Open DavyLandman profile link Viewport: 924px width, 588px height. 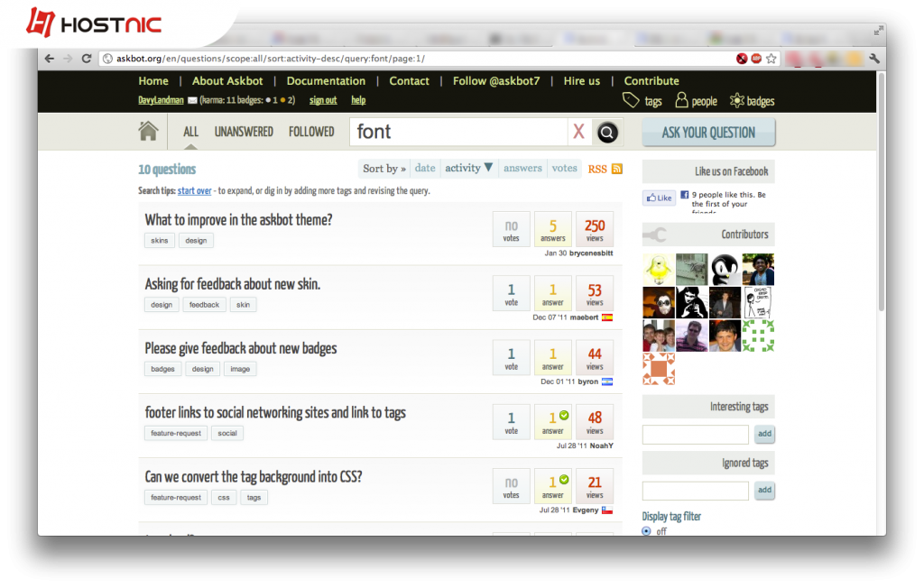[161, 101]
